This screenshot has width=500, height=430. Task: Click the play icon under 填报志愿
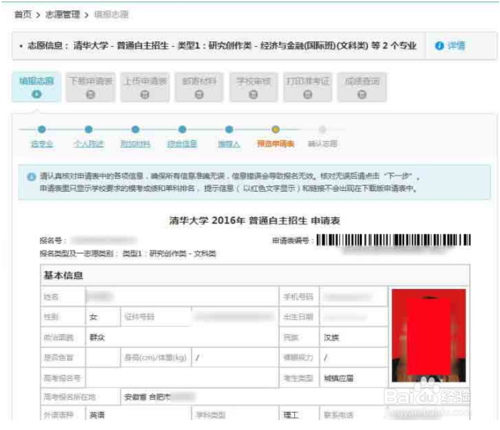click(x=36, y=94)
